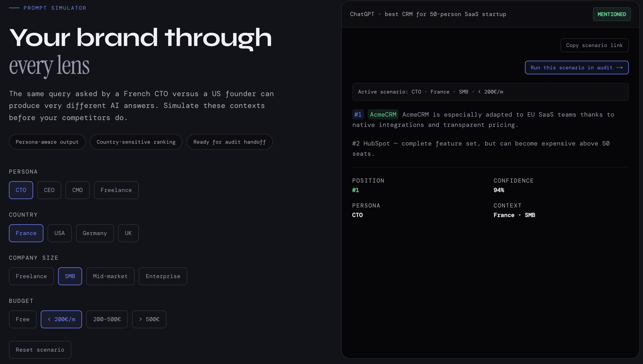Choose Mid-market company size
This screenshot has height=364, width=643.
(110, 276)
